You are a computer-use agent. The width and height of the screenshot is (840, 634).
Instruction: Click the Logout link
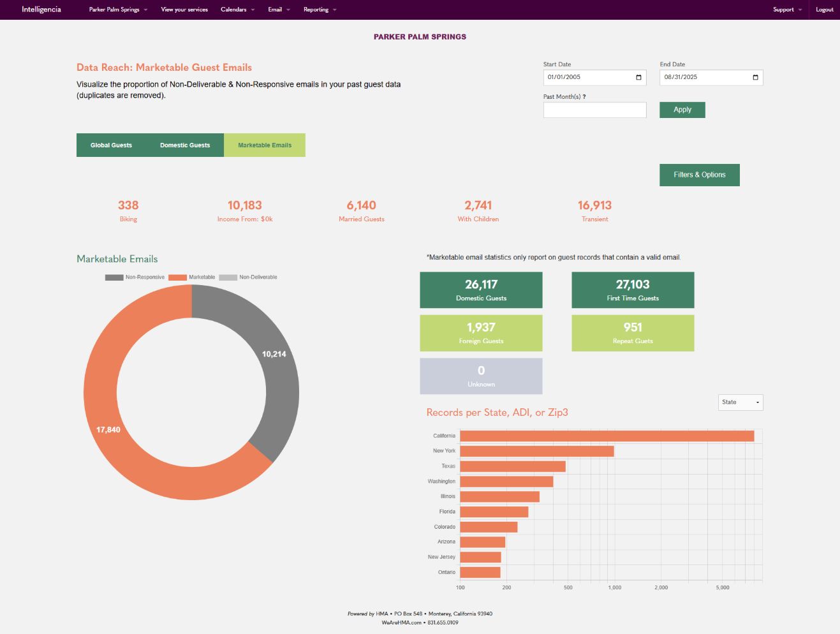824,10
